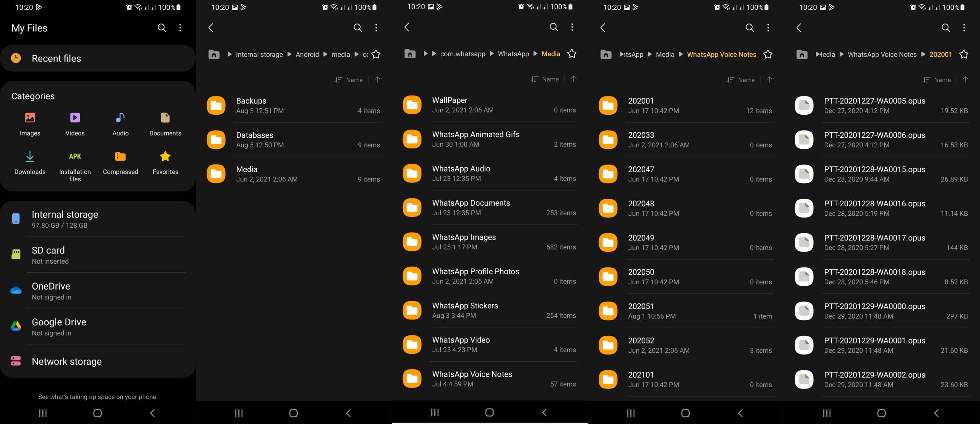This screenshot has width=980, height=424.
Task: Open the Documents category
Action: click(165, 124)
